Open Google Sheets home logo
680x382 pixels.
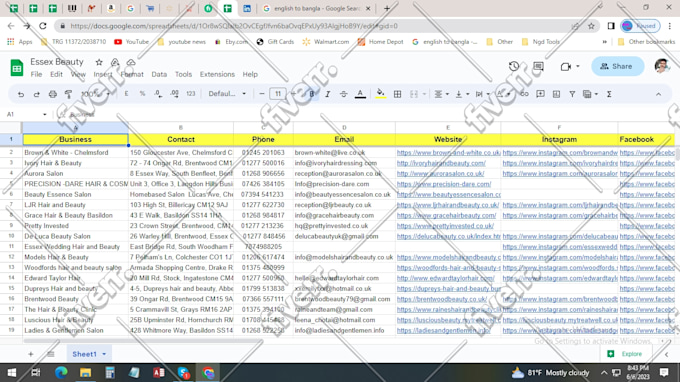pos(16,68)
